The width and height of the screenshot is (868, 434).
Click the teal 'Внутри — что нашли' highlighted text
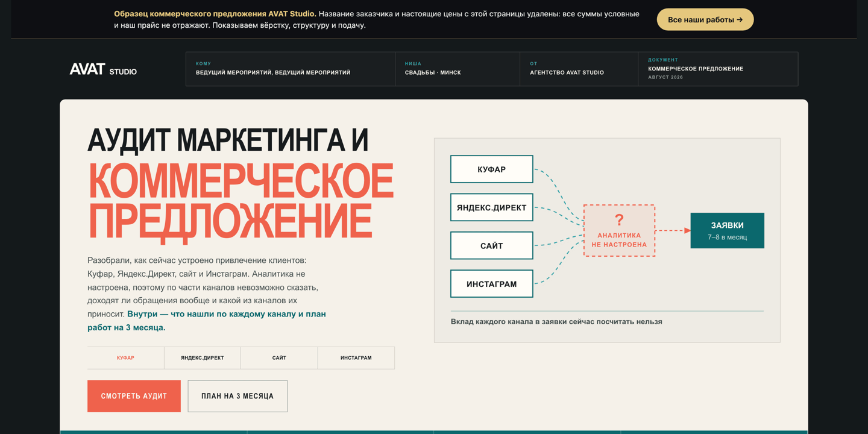pyautogui.click(x=207, y=321)
